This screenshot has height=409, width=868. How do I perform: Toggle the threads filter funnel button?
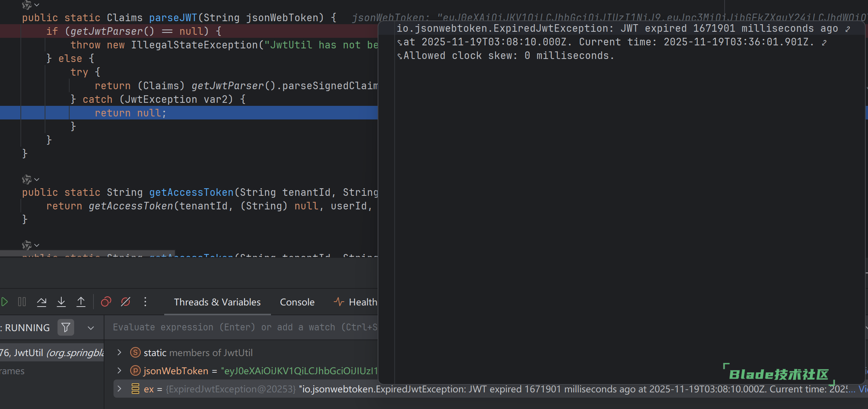point(66,327)
